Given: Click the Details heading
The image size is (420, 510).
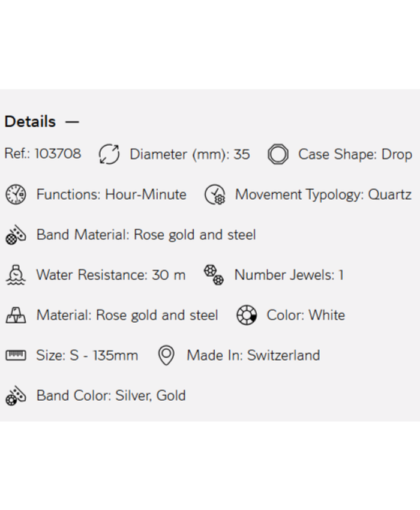Looking at the screenshot, I should [x=30, y=122].
